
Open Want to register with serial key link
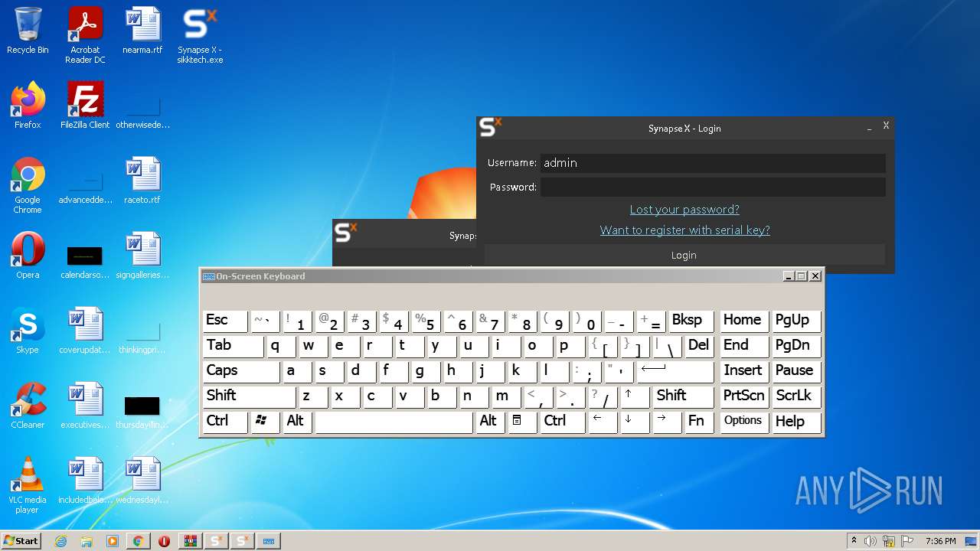[x=684, y=230]
